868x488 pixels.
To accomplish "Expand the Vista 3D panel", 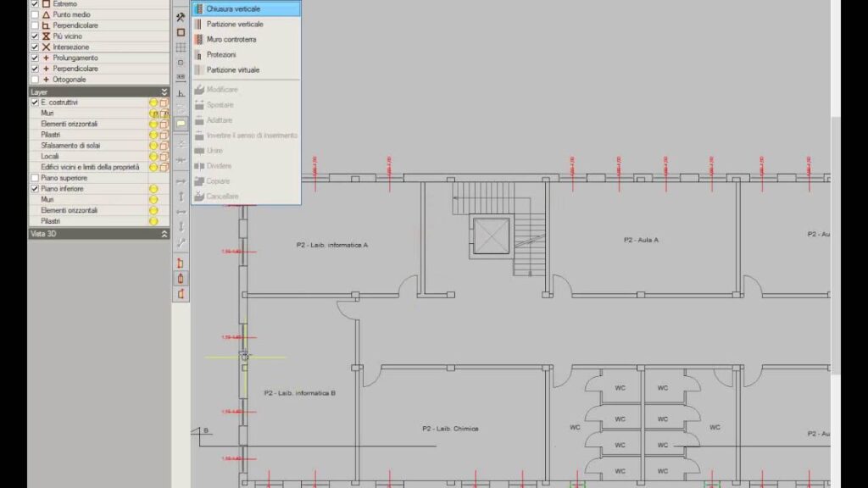I will 164,234.
